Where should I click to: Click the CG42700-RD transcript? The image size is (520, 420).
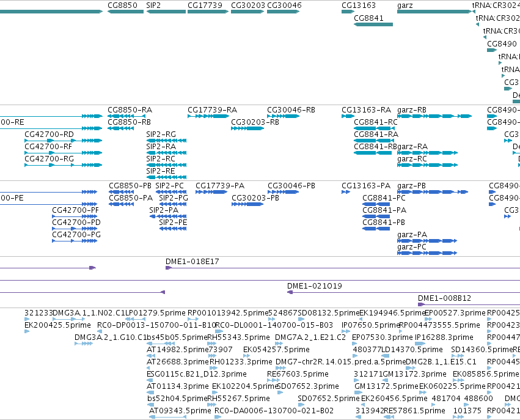coord(64,141)
